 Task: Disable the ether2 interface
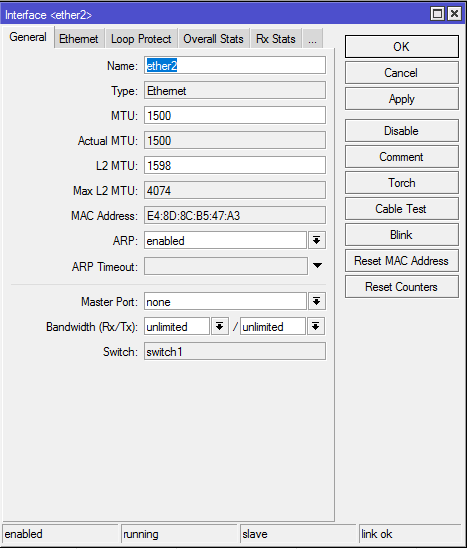(402, 131)
